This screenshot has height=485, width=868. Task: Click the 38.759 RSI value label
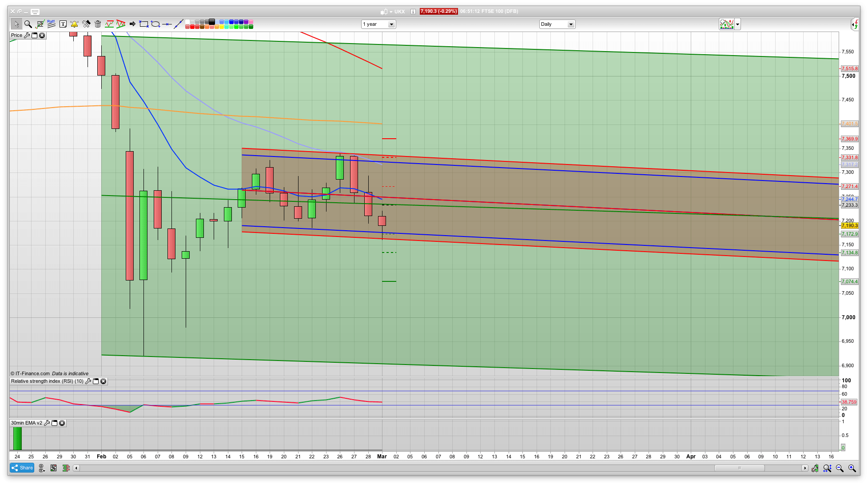[849, 402]
